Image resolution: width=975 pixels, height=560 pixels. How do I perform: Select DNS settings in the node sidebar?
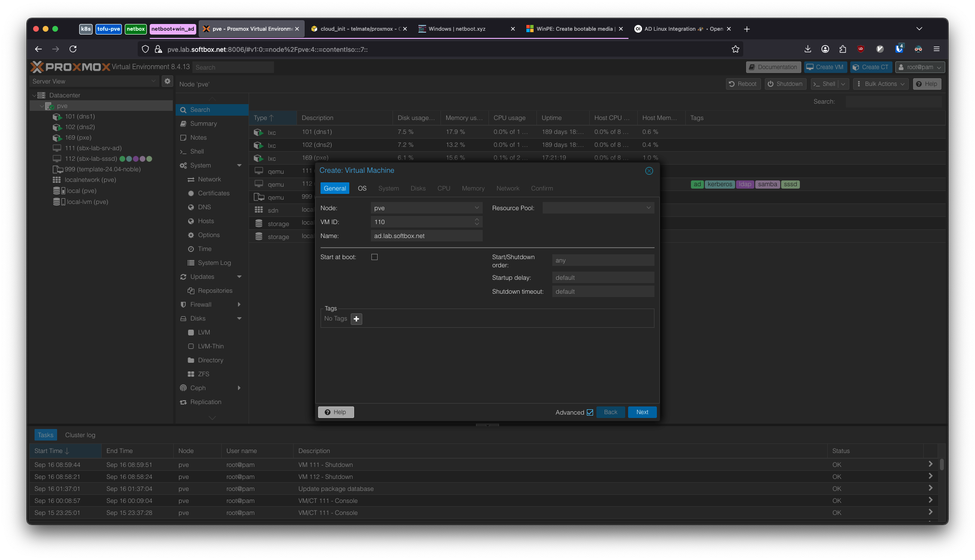click(204, 207)
